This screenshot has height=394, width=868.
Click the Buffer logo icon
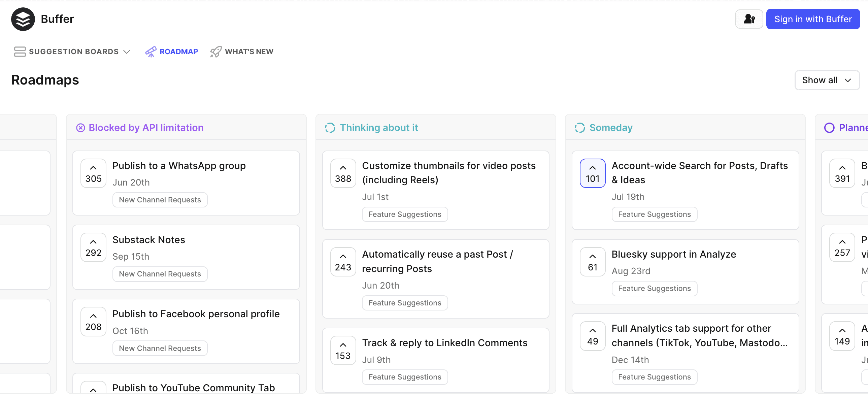pos(23,19)
